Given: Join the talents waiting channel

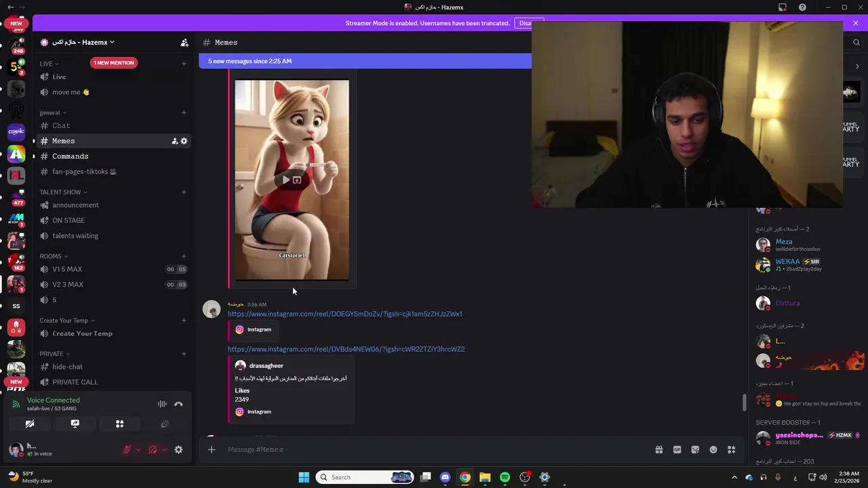Looking at the screenshot, I should tap(113, 236).
